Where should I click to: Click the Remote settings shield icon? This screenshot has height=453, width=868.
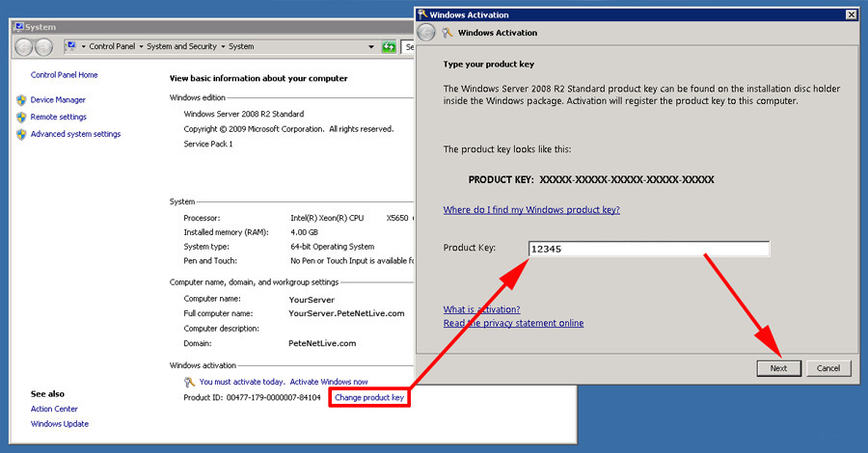tap(21, 118)
